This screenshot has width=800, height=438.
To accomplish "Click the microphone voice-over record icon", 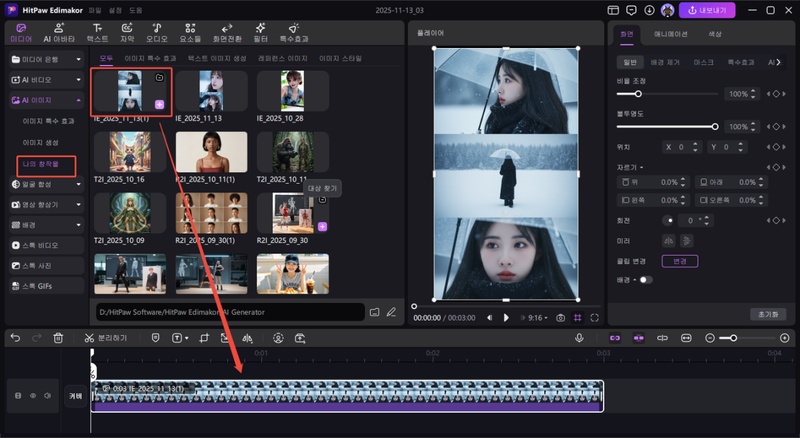I will pos(579,338).
